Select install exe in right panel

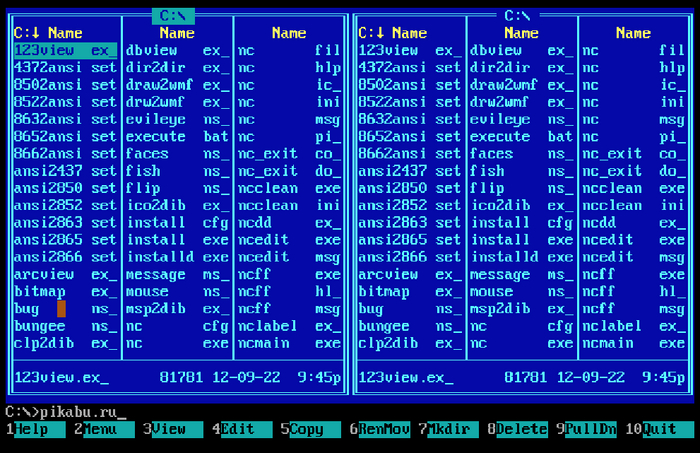[x=522, y=240]
